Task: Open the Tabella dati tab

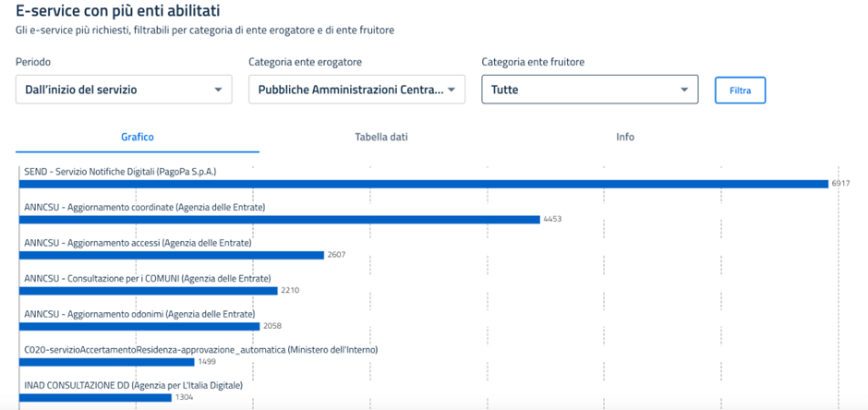Action: tap(381, 137)
